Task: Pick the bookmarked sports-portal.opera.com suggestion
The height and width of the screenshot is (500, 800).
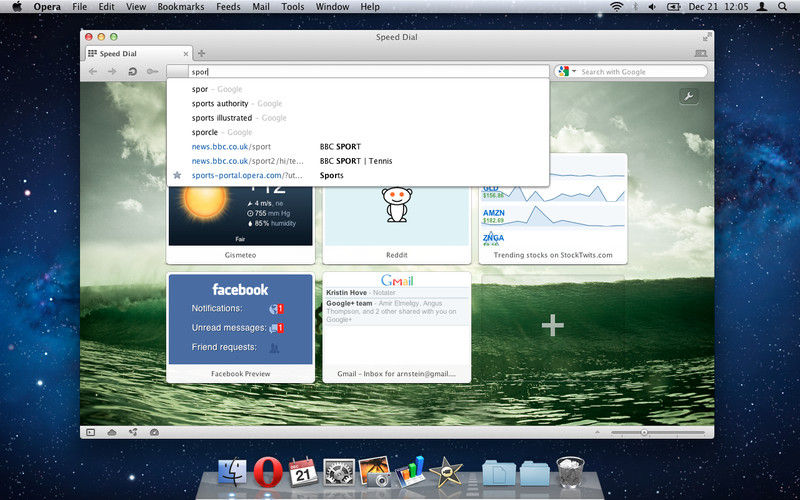Action: (x=247, y=175)
